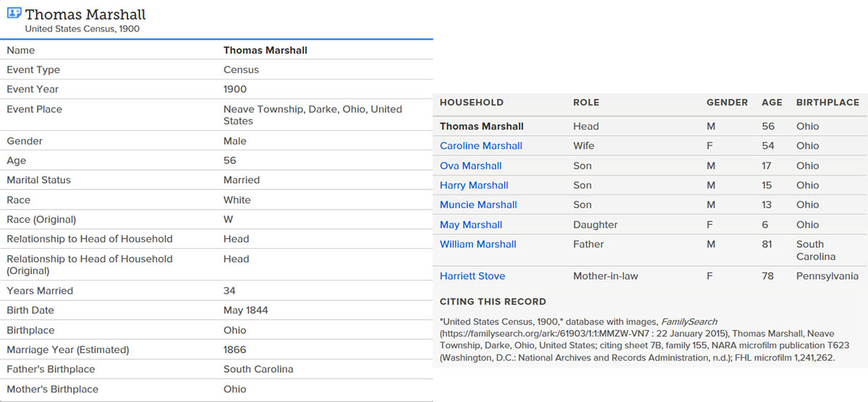Open Harry Marshall's record link
The height and width of the screenshot is (402, 868).
click(x=474, y=185)
